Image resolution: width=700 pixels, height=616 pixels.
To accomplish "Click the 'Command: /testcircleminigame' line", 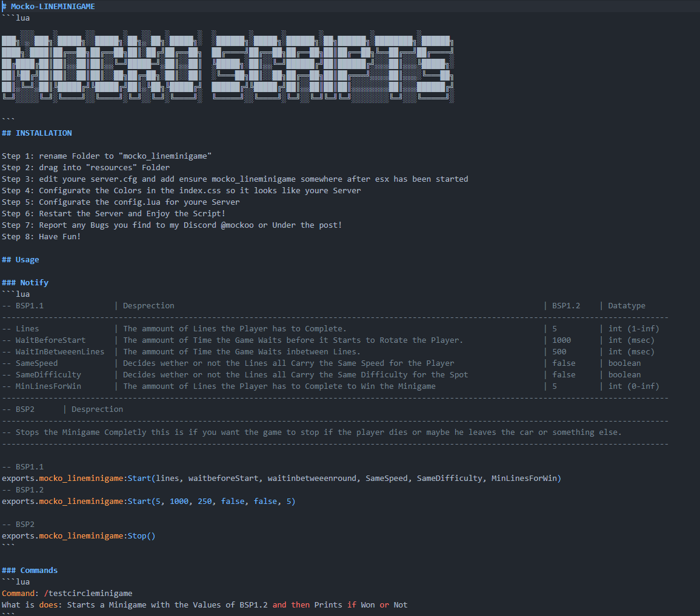I will coord(67,593).
